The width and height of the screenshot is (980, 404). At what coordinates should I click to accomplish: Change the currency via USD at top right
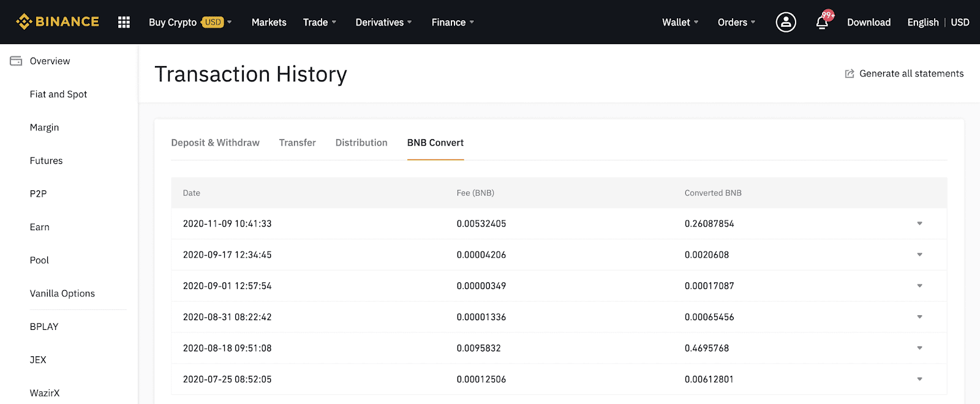tap(960, 22)
